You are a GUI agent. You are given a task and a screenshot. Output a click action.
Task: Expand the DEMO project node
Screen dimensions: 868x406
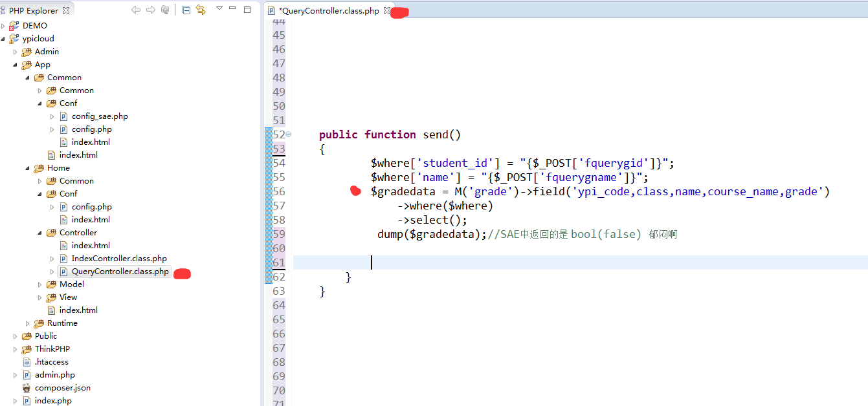(3, 26)
